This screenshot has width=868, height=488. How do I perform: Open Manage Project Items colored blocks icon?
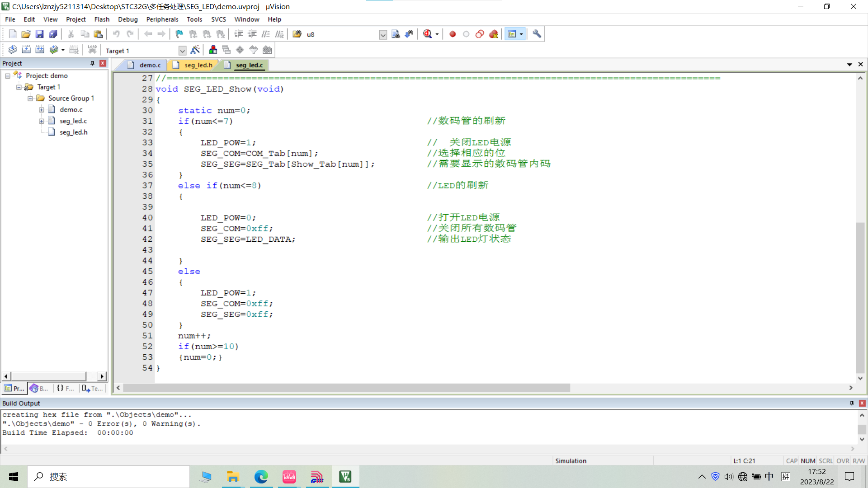point(212,50)
